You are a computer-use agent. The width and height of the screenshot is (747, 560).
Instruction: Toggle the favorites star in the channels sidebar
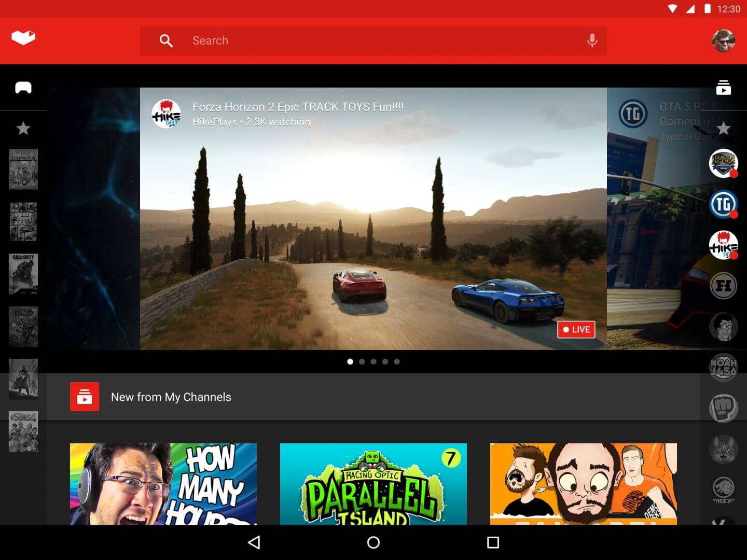(x=724, y=128)
